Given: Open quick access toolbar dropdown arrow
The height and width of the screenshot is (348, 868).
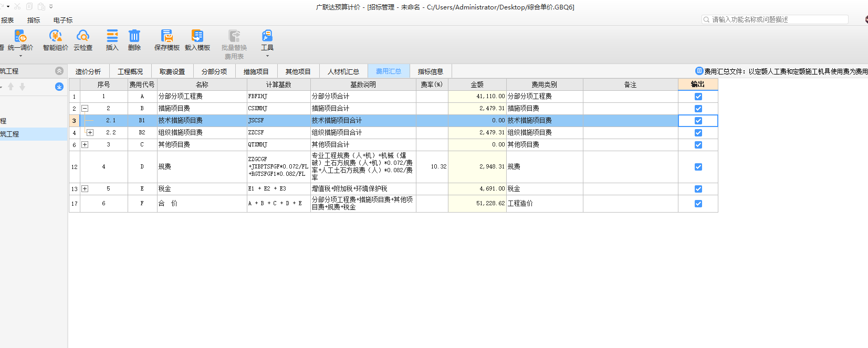Looking at the screenshot, I should pyautogui.click(x=51, y=6).
